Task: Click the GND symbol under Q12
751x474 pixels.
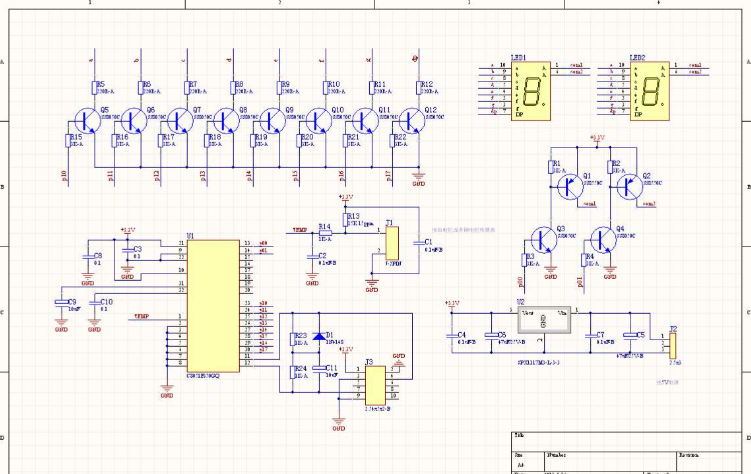Action: click(419, 175)
